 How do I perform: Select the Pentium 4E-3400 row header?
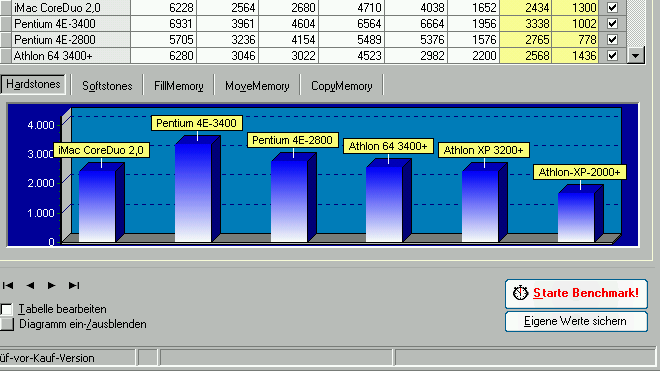[5, 24]
